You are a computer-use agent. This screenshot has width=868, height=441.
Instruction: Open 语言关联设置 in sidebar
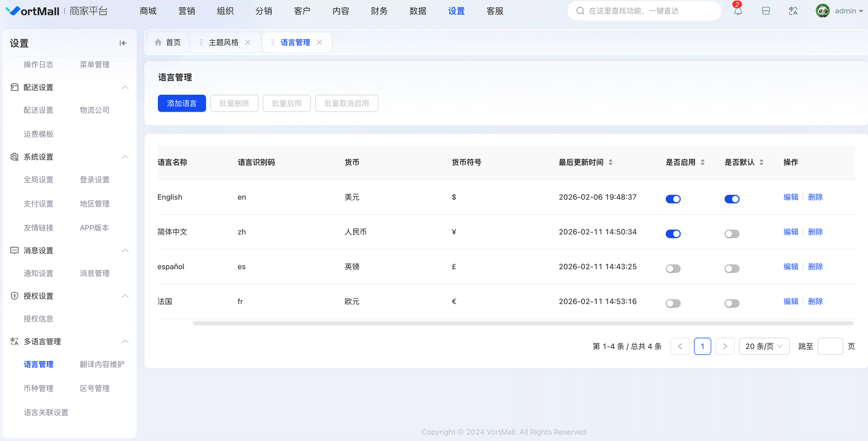click(46, 412)
